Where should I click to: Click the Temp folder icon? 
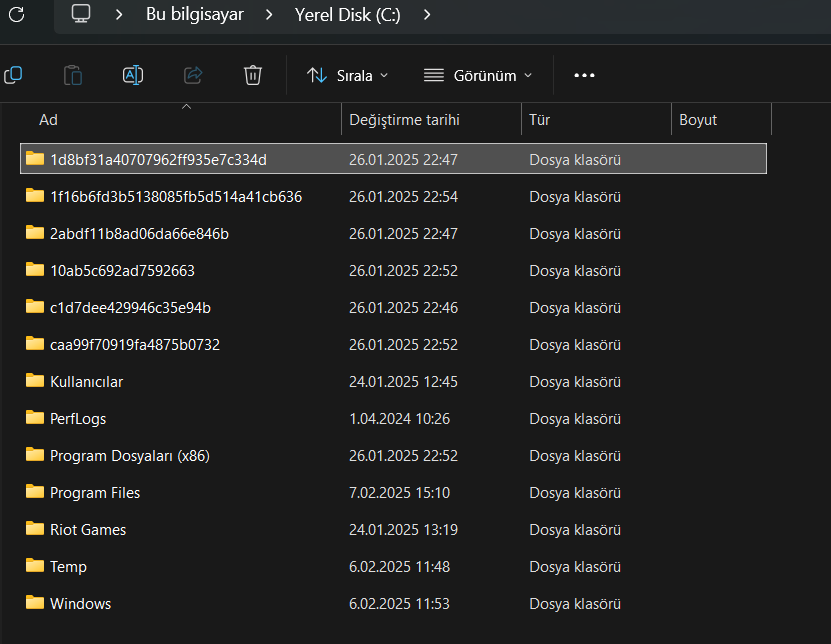(35, 566)
